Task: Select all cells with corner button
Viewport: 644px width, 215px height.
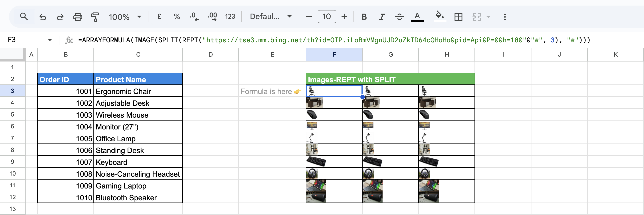Action: click(x=12, y=54)
